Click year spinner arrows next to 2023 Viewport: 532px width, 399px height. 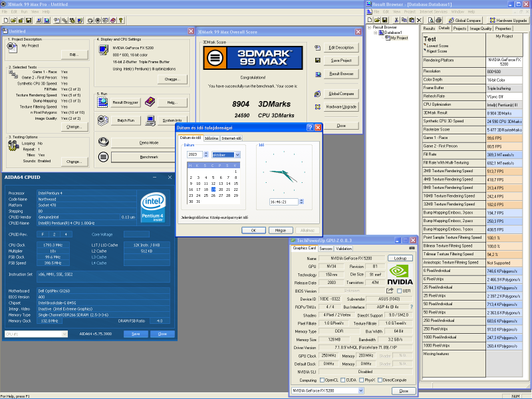click(x=205, y=155)
